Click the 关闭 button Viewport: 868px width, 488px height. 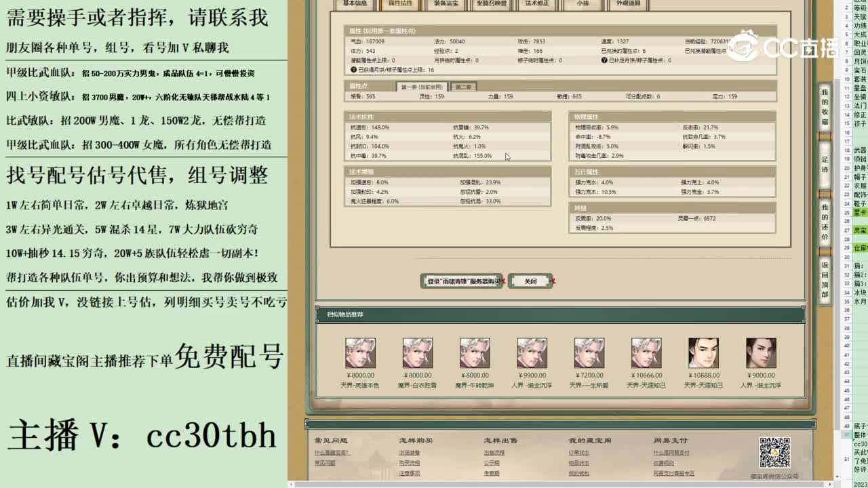(x=530, y=281)
